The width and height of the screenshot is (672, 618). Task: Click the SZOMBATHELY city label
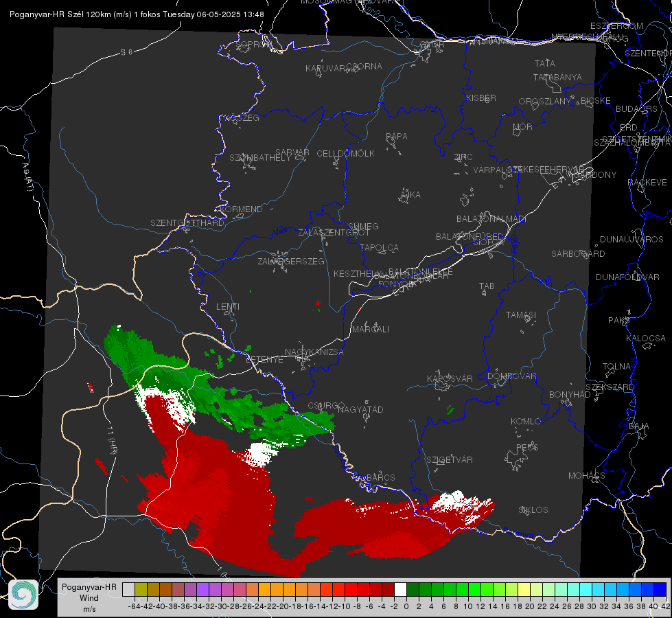pyautogui.click(x=260, y=158)
